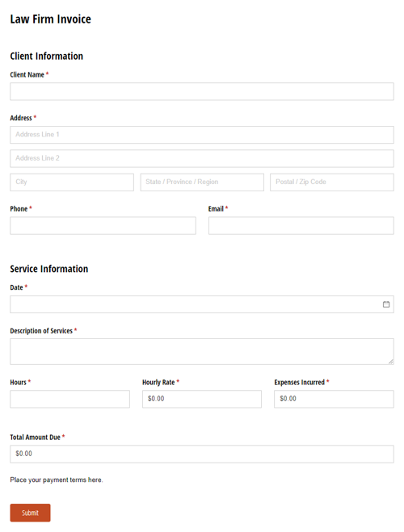
Task: Select the Email input field
Action: tap(301, 225)
